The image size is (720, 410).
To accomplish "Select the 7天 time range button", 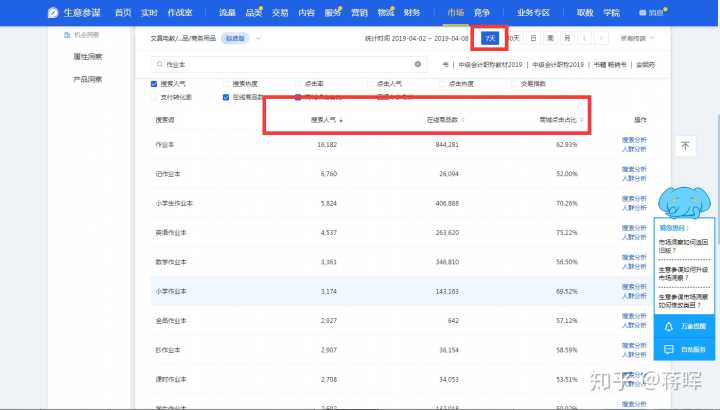I will 489,38.
